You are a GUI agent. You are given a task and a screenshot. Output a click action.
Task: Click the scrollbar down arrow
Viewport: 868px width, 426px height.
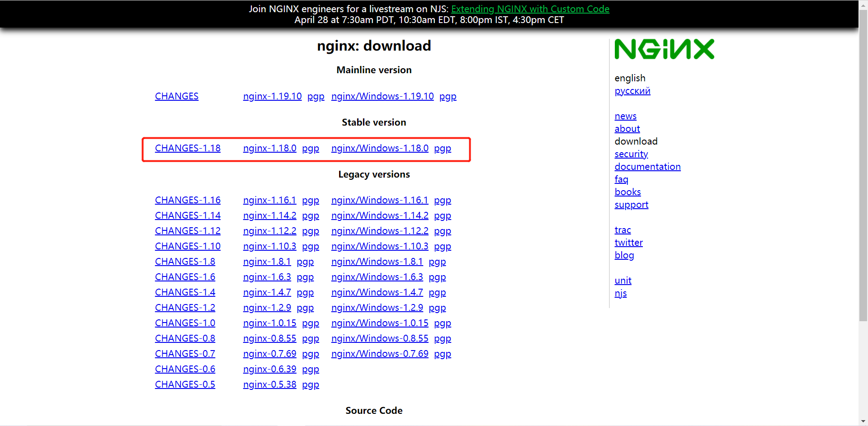(x=863, y=421)
